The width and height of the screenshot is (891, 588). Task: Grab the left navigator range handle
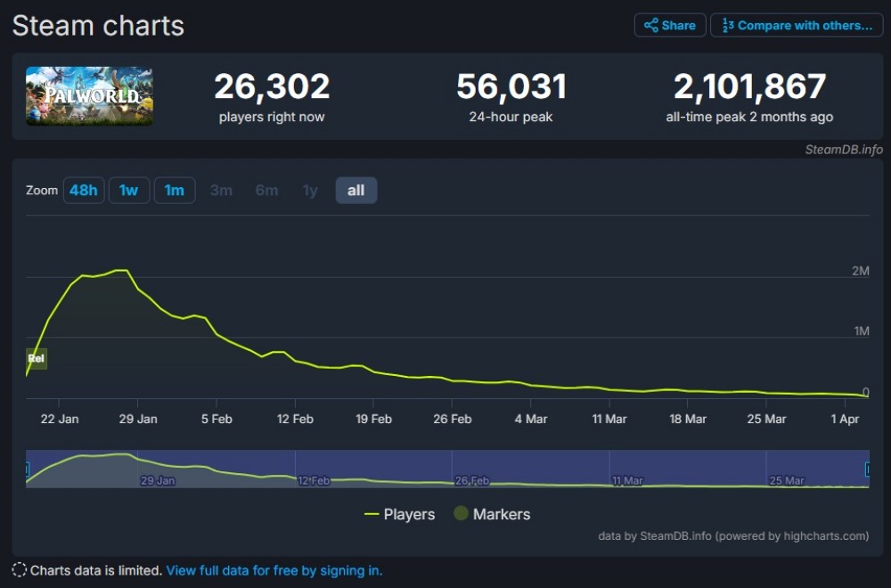point(27,470)
